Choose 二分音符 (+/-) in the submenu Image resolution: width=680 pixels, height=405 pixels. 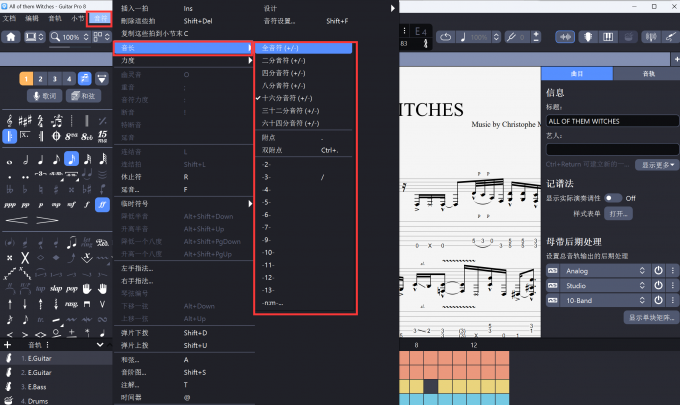pos(303,60)
